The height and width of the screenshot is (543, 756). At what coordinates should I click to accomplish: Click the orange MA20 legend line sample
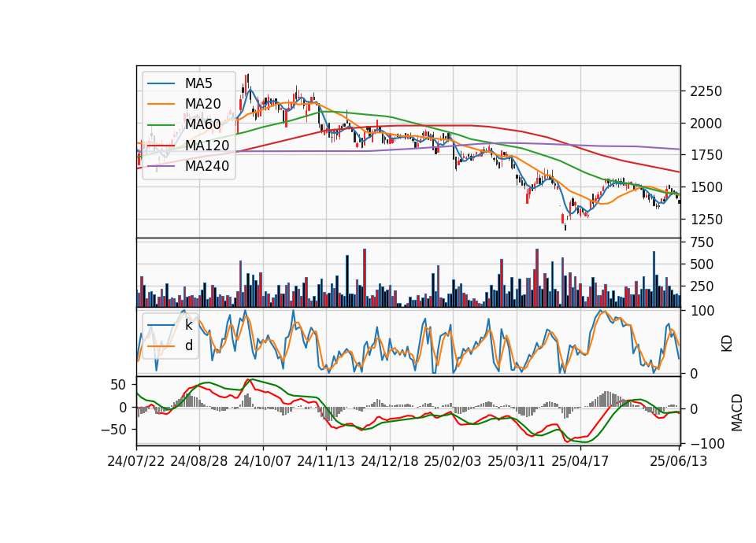(x=161, y=104)
